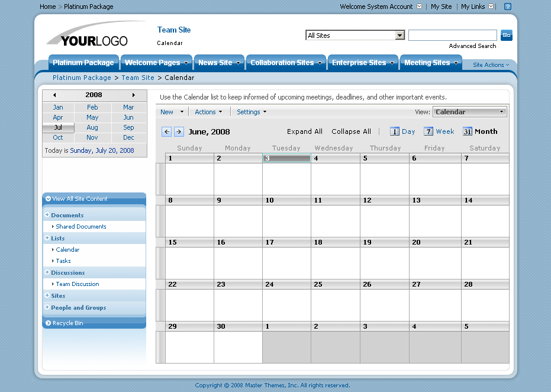Open the Settings menu
551x392 pixels.
[251, 111]
